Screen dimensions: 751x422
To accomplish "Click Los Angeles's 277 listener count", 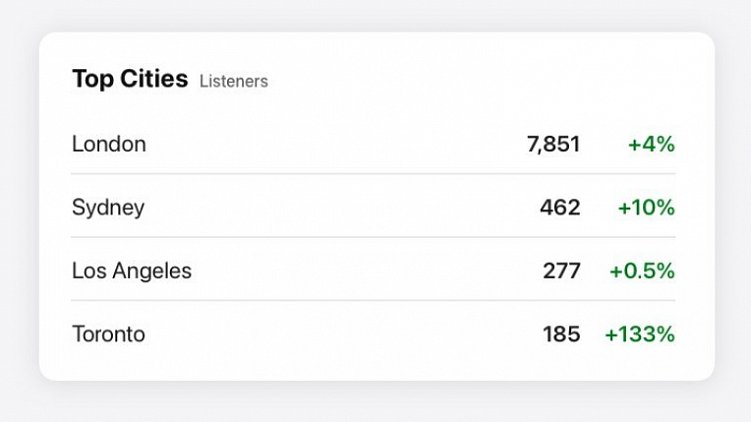I will [562, 271].
